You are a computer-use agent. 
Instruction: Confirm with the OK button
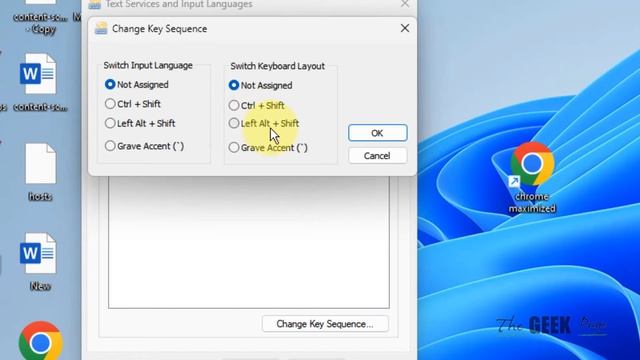coord(378,133)
